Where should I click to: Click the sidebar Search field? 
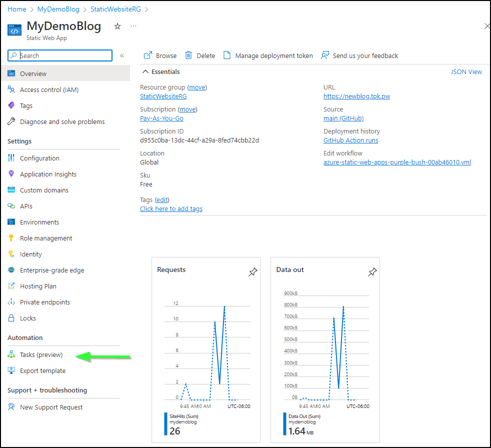[x=60, y=55]
